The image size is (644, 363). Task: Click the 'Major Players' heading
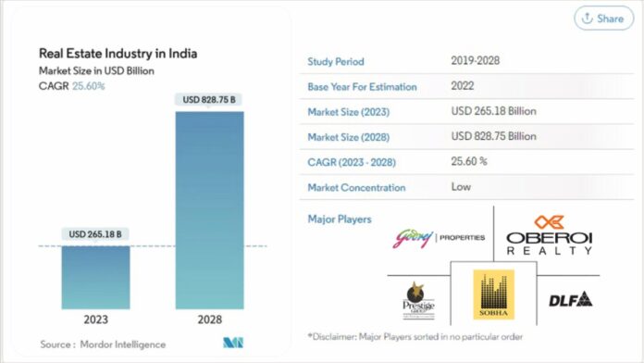pyautogui.click(x=340, y=219)
